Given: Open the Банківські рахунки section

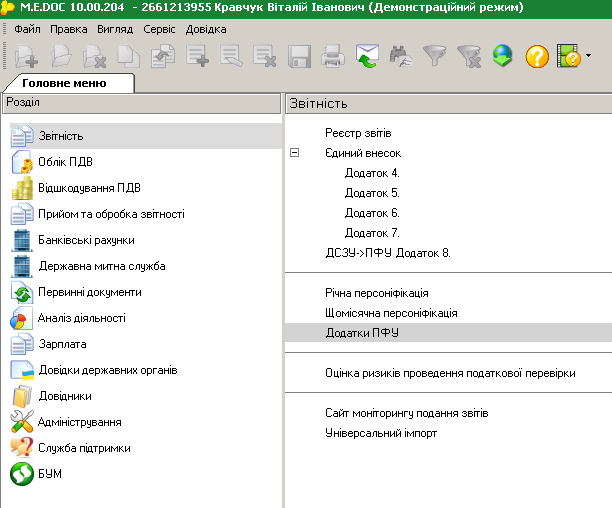Looking at the screenshot, I should click(x=86, y=240).
